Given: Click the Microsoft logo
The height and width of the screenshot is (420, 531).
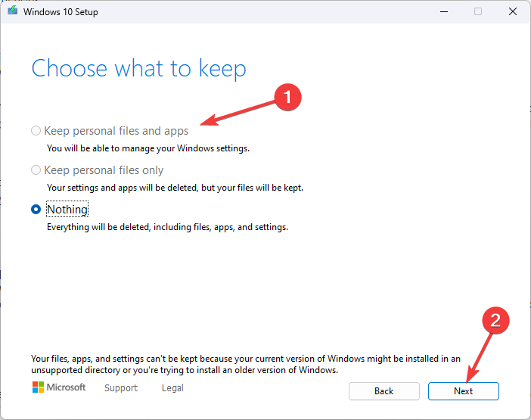Looking at the screenshot, I should tap(59, 387).
